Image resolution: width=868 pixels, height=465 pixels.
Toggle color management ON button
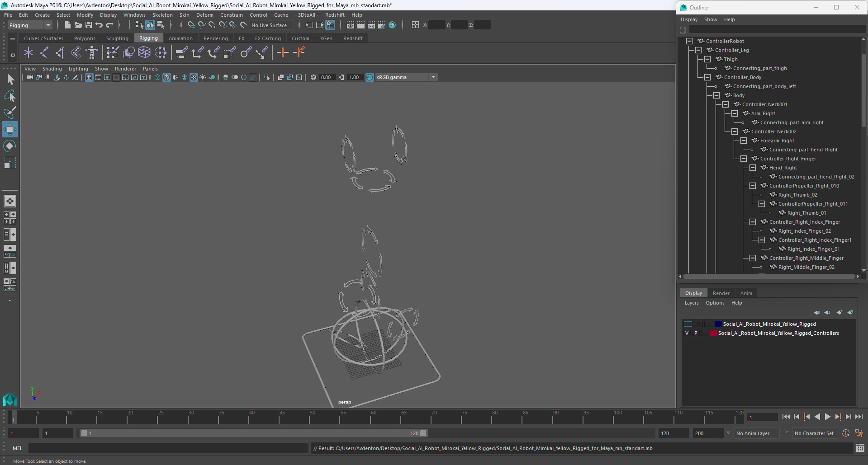[370, 77]
